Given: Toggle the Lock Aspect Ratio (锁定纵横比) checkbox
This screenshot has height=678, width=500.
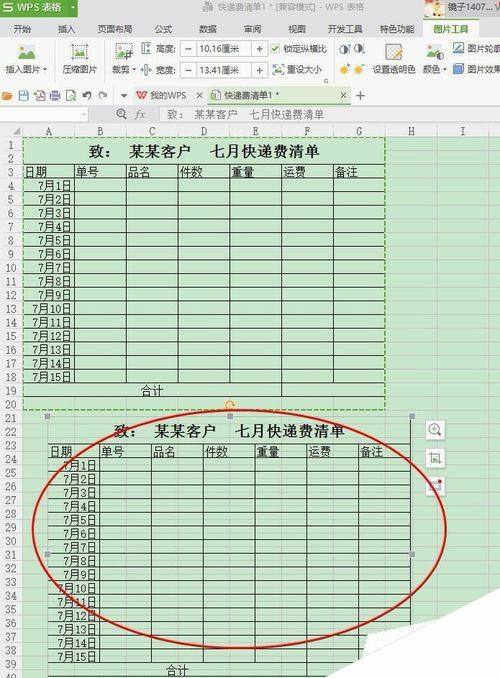Looking at the screenshot, I should [275, 48].
